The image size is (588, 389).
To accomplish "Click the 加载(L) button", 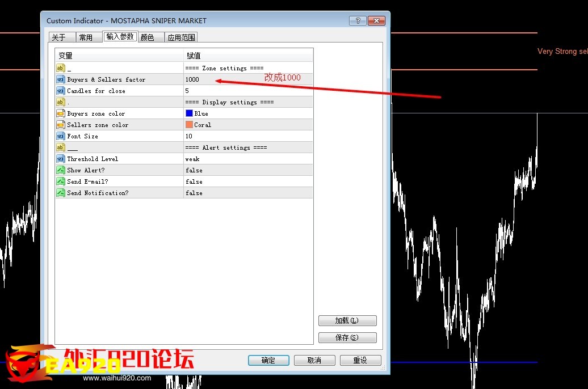I will pos(347,320).
